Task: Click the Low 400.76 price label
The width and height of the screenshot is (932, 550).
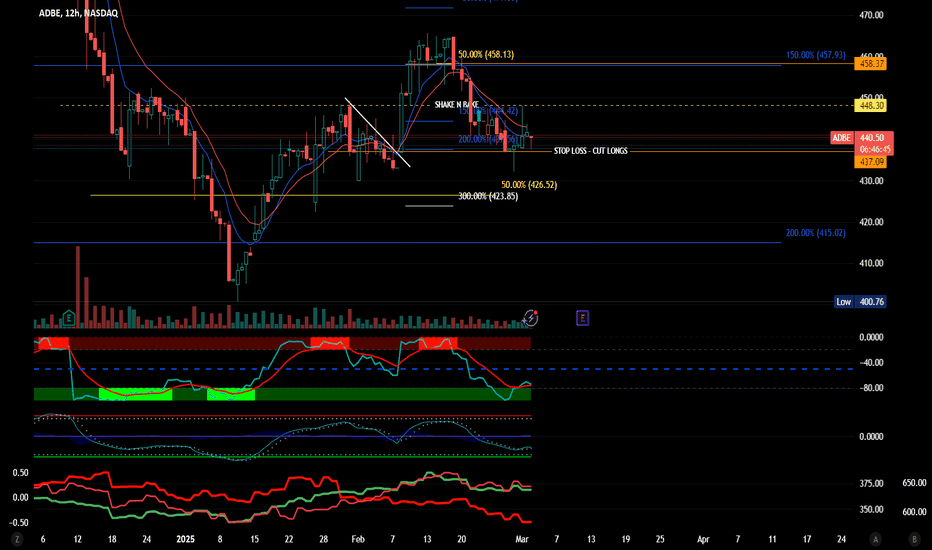Action: [860, 301]
